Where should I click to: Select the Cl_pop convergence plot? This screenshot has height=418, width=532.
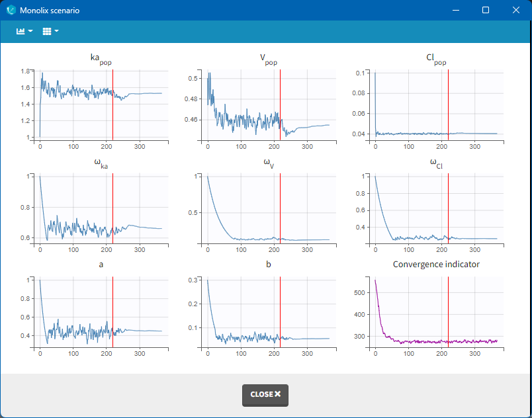[x=435, y=104]
